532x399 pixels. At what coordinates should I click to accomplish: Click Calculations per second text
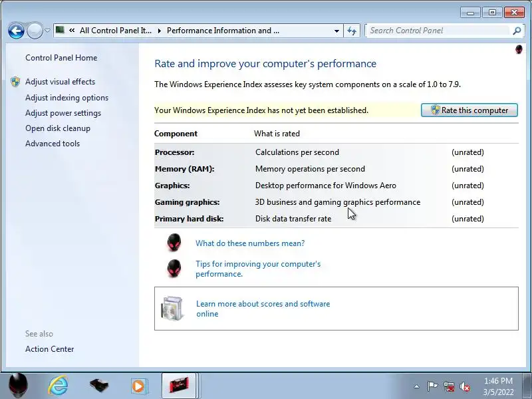point(297,152)
